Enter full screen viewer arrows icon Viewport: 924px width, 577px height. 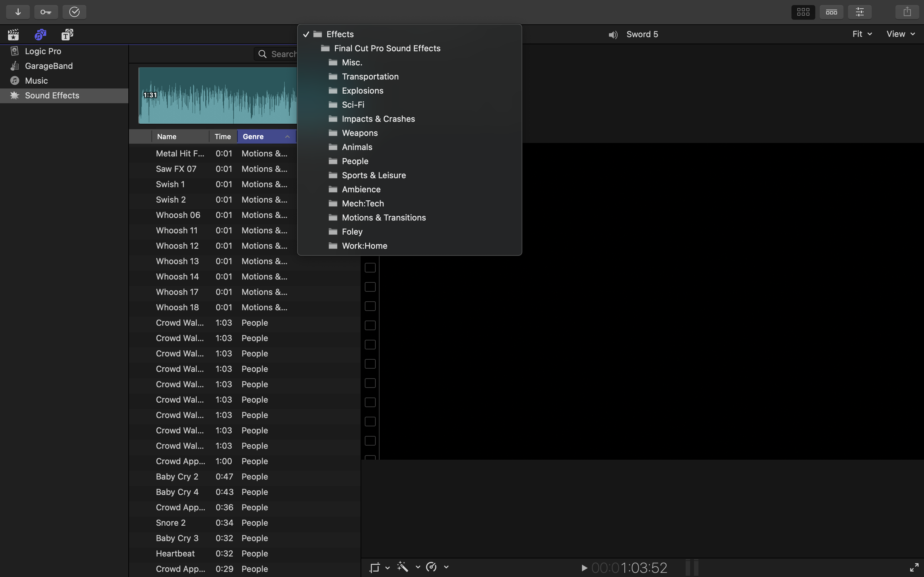click(x=914, y=567)
